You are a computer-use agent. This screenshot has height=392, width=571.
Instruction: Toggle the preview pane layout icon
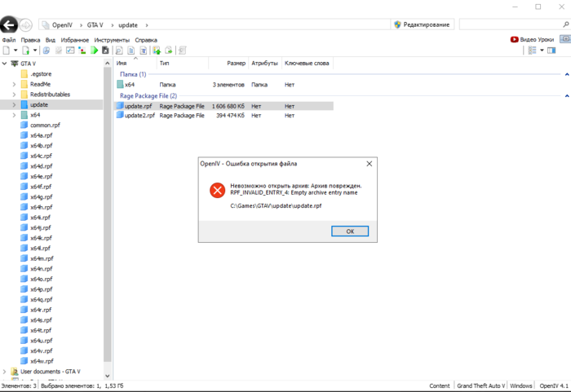(x=550, y=51)
